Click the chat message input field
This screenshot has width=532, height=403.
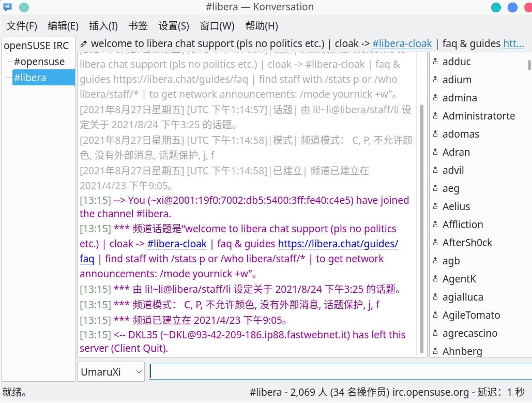(340, 372)
